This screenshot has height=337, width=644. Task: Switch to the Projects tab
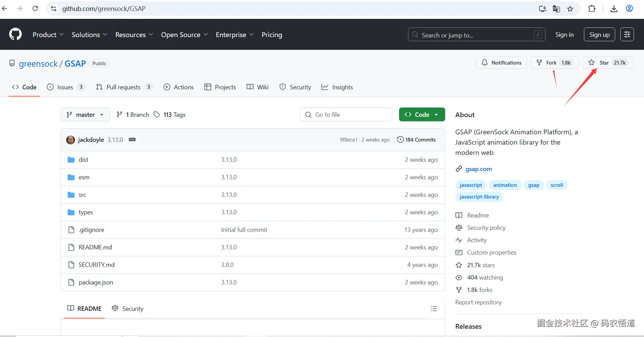click(x=220, y=87)
